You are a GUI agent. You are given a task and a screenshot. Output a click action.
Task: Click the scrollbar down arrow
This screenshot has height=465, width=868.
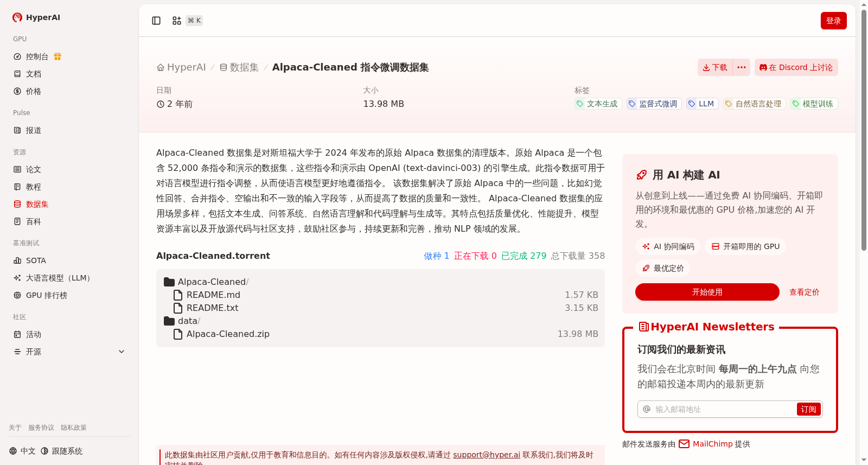(x=864, y=460)
